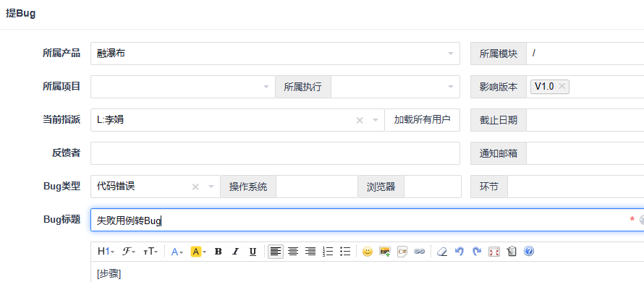Redo the edit in editor toolbar
Image resolution: width=644 pixels, height=282 pixels.
coord(477,252)
